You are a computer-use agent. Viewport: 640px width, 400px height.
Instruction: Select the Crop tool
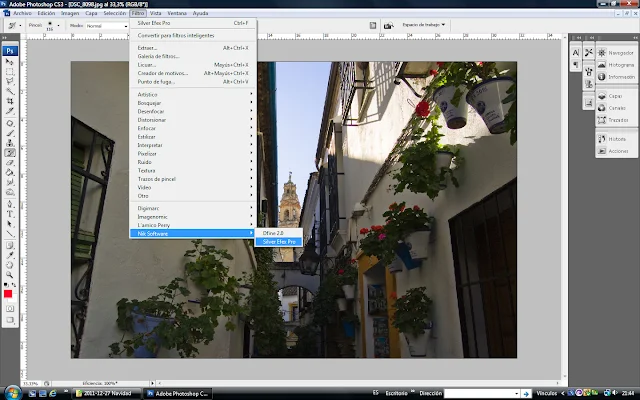[10, 101]
